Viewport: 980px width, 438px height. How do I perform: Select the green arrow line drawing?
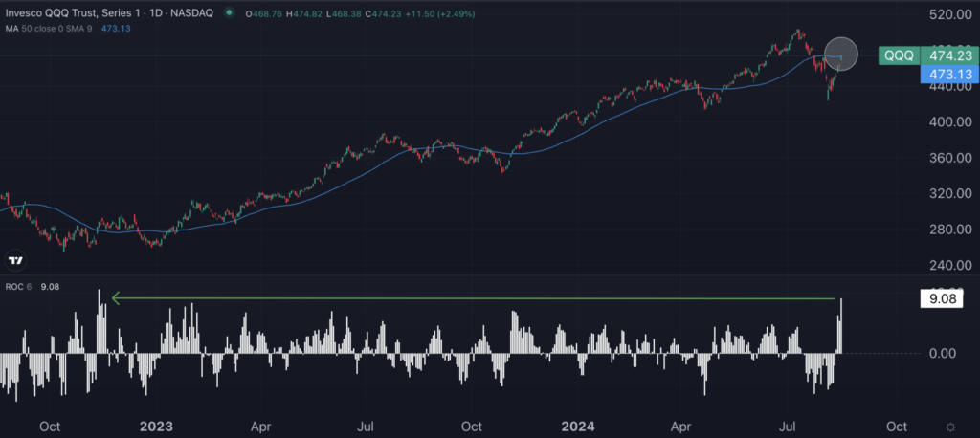pos(479,299)
